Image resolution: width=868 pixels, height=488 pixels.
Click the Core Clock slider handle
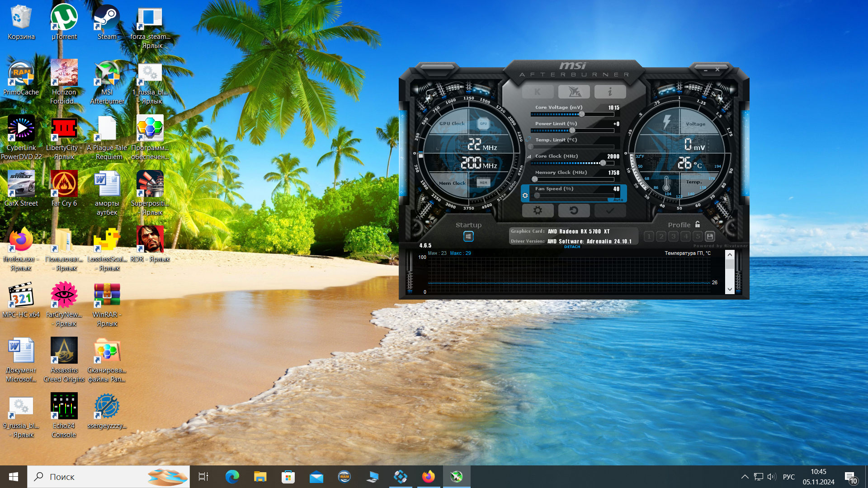click(x=603, y=163)
